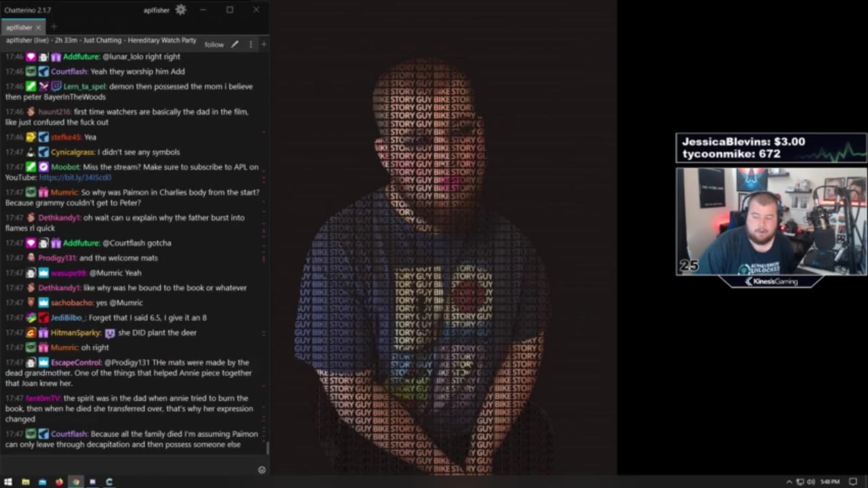Click username Moobot in chat

click(64, 167)
